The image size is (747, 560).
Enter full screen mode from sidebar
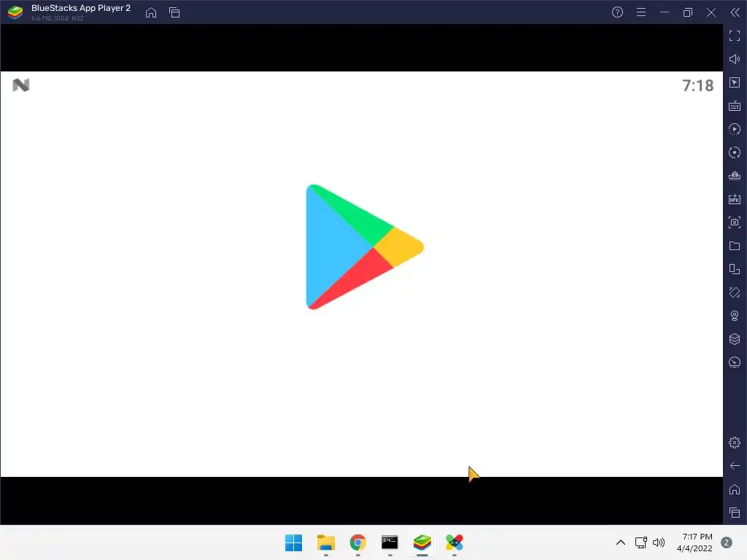735,36
